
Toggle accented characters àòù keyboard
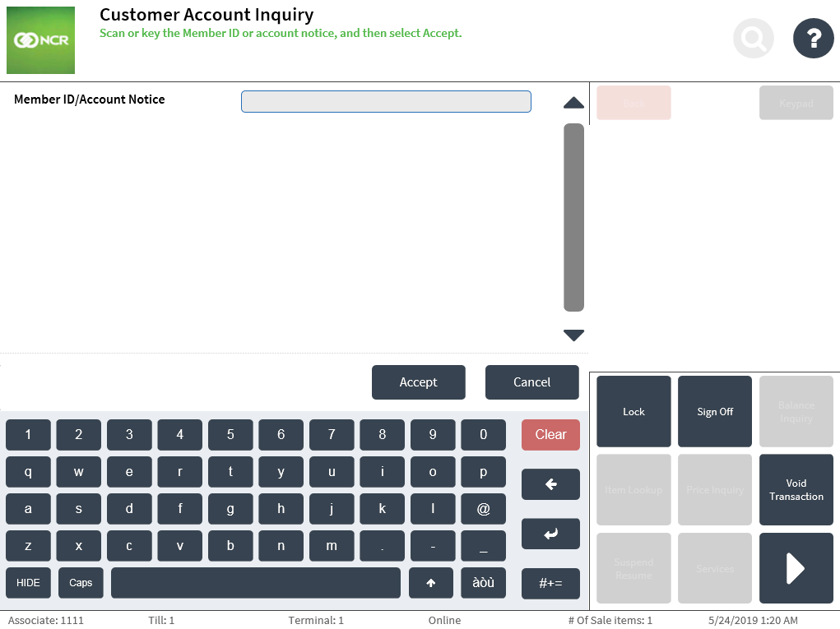483,583
